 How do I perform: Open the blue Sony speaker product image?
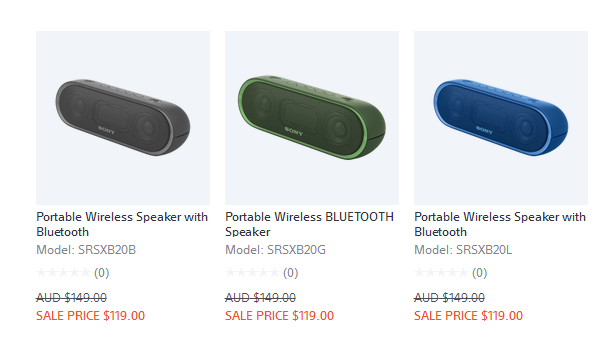pos(501,118)
